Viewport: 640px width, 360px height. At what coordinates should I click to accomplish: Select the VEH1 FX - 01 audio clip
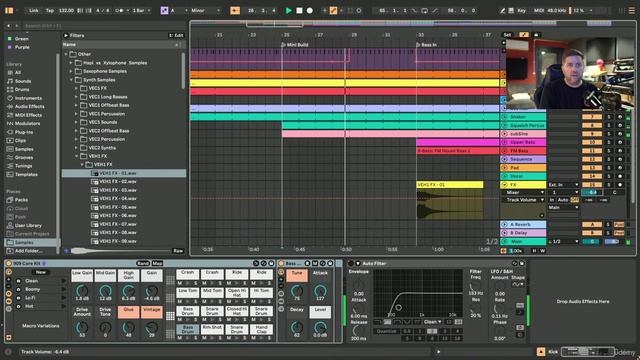[x=450, y=185]
